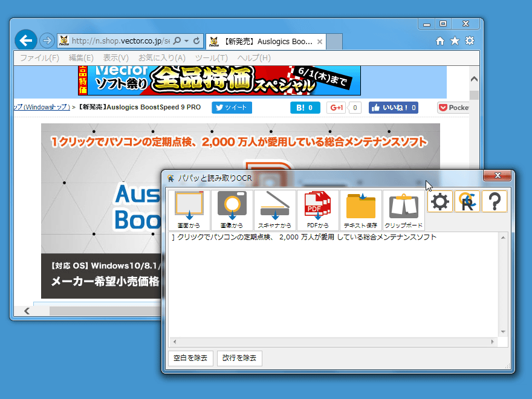The height and width of the screenshot is (399, 532).
Task: Click the Windowsトップ breadcrumb link
Action: click(x=42, y=107)
